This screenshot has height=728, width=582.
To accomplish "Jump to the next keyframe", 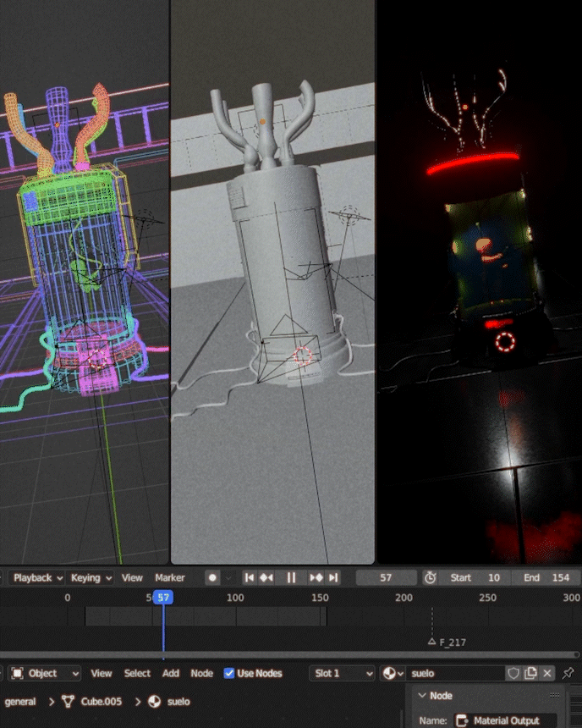I will point(316,577).
